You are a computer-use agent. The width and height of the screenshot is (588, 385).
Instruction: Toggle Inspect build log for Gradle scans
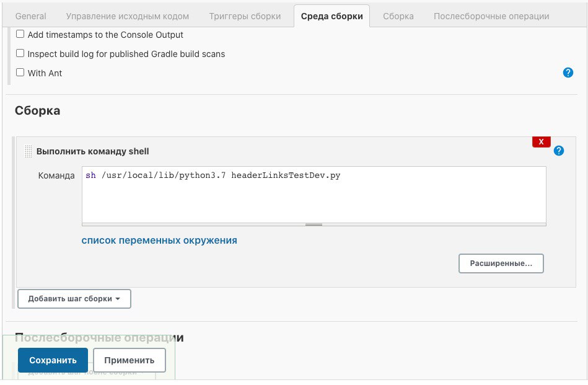tap(20, 54)
